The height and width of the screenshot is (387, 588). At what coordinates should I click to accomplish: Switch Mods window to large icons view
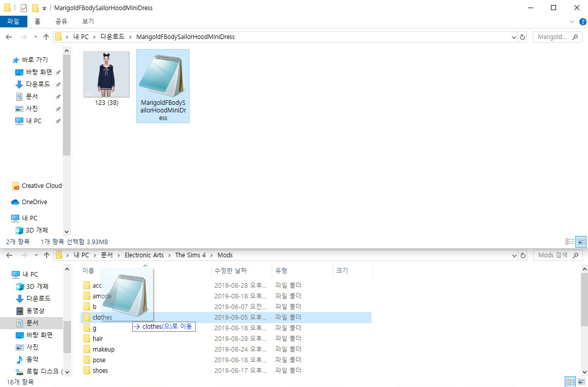(x=581, y=382)
